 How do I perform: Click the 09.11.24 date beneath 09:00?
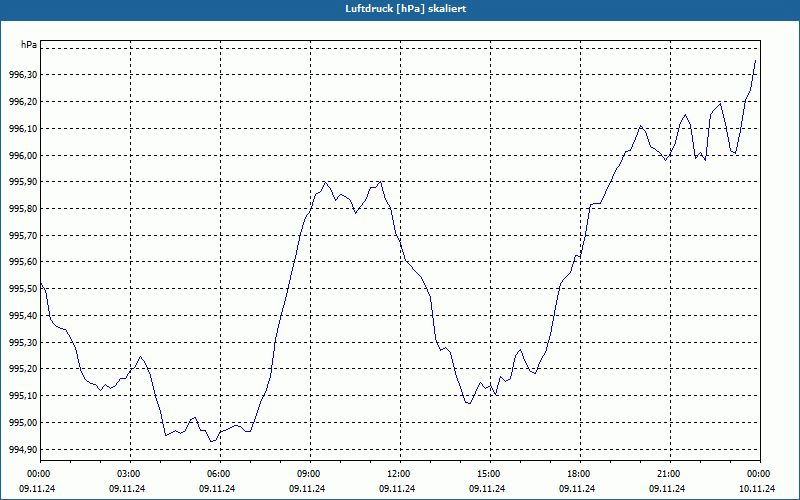(x=307, y=489)
